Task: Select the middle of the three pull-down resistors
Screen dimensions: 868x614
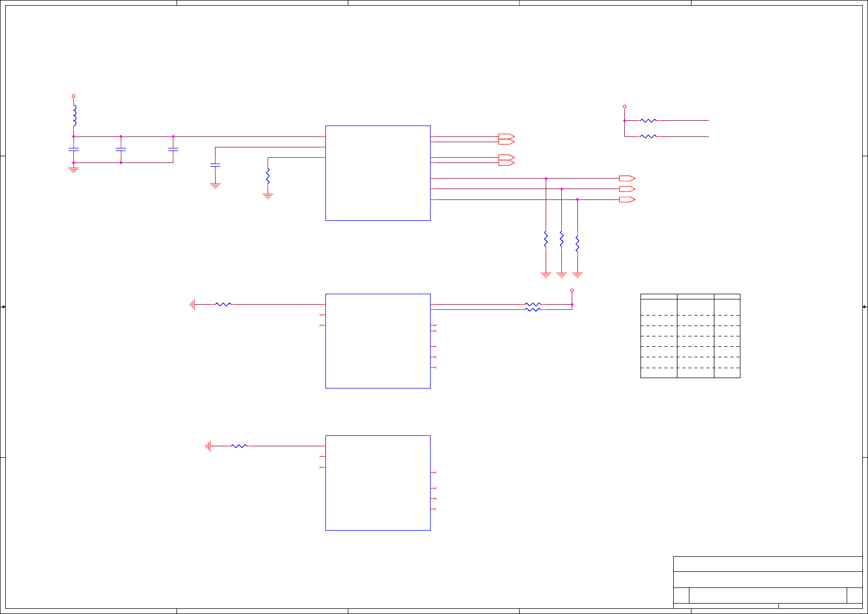Action: (x=561, y=239)
